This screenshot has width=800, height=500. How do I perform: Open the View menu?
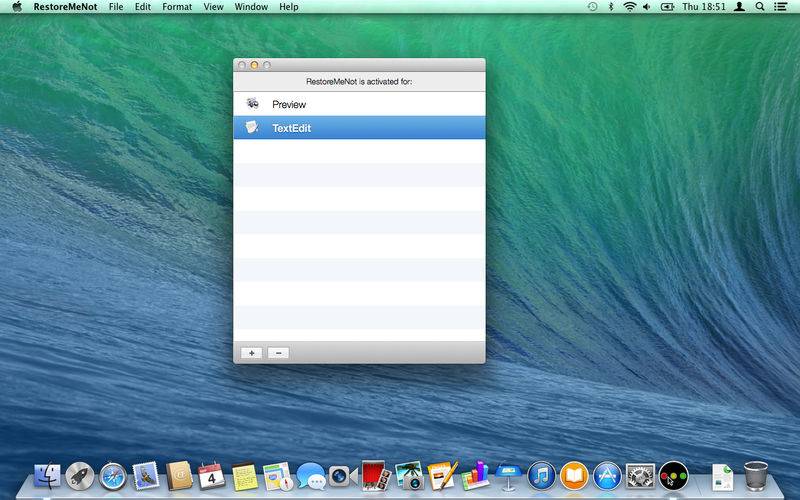pyautogui.click(x=213, y=7)
